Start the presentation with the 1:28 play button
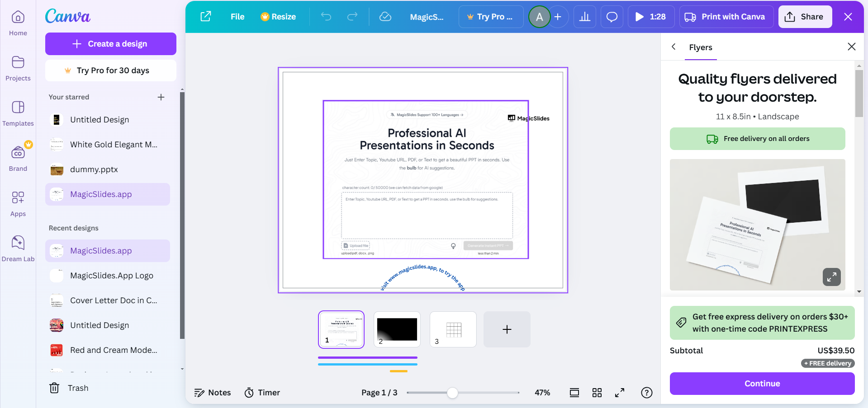The width and height of the screenshot is (868, 408). 651,17
